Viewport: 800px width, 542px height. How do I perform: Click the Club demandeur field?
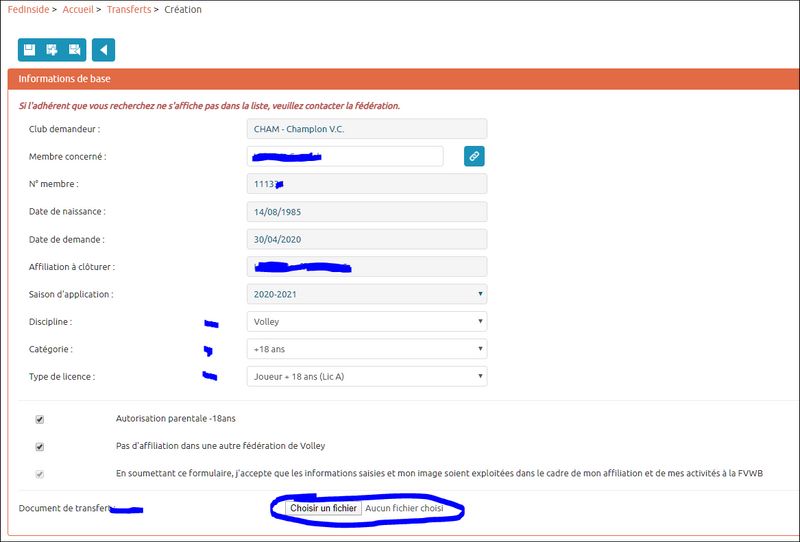click(366, 129)
